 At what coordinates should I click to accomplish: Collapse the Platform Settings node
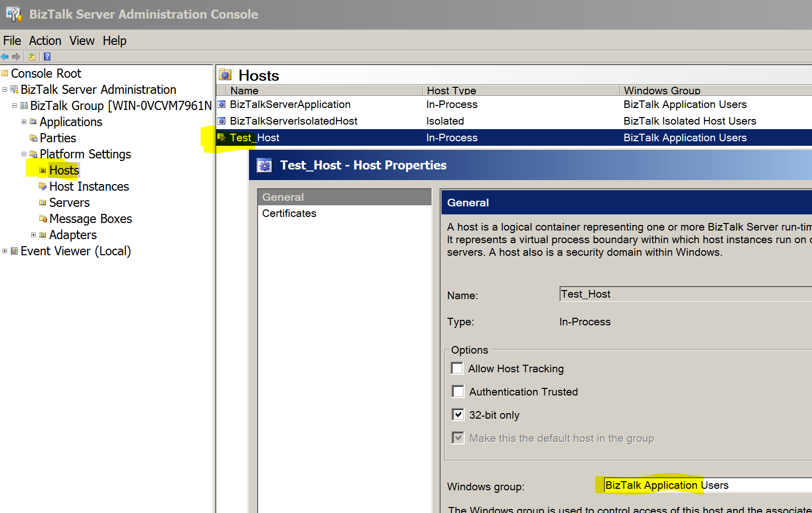(x=24, y=154)
